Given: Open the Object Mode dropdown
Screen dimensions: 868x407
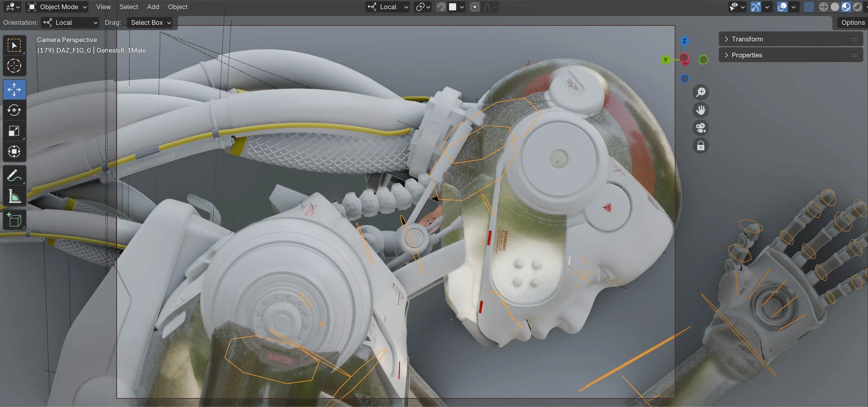Looking at the screenshot, I should tap(57, 7).
